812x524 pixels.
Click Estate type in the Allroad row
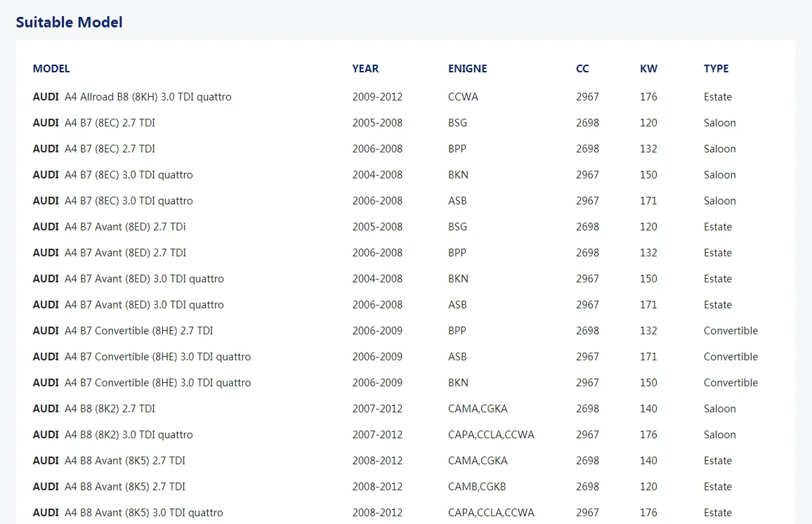[718, 97]
